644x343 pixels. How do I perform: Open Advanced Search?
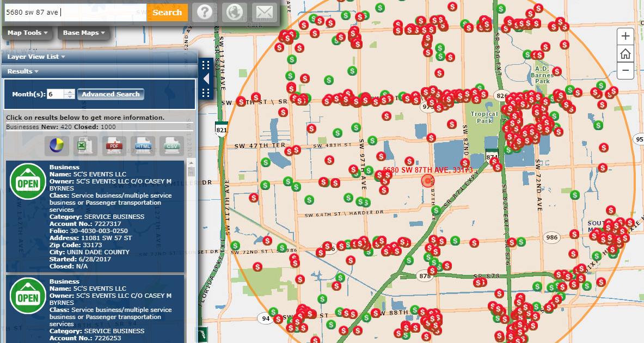coord(111,94)
